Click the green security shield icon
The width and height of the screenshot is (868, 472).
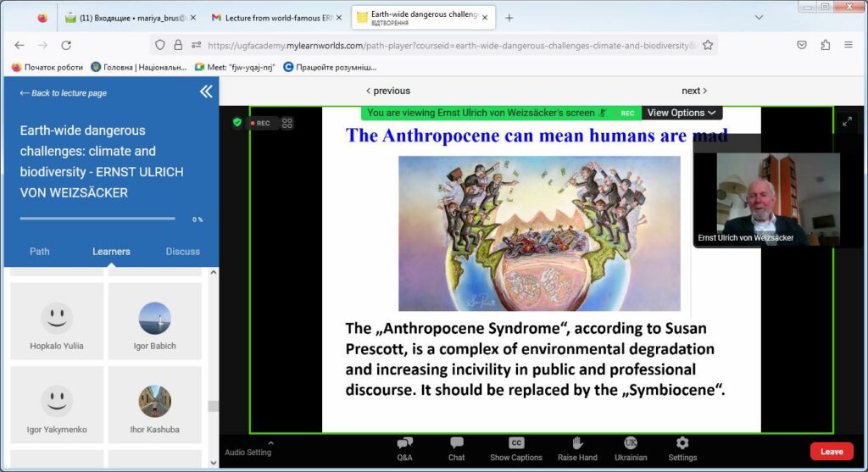(237, 122)
